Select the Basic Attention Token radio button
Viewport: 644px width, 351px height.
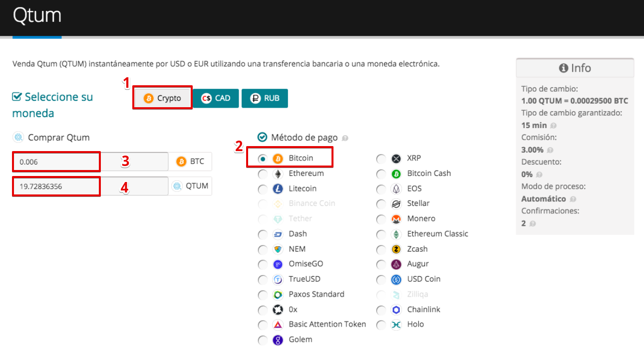263,325
